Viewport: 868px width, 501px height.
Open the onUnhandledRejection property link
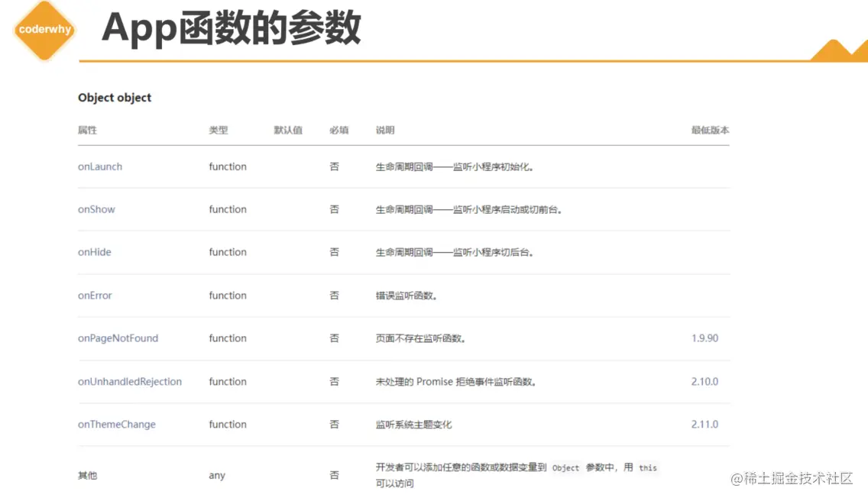coord(130,381)
